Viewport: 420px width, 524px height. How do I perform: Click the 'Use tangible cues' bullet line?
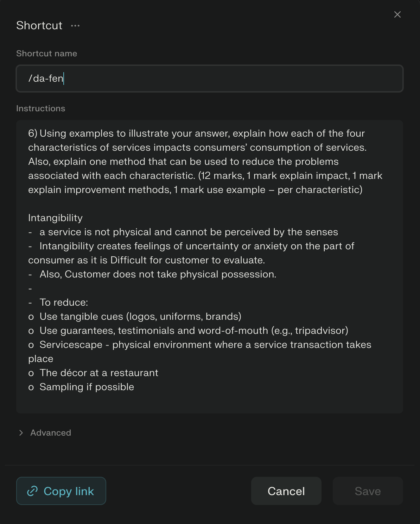tap(140, 317)
